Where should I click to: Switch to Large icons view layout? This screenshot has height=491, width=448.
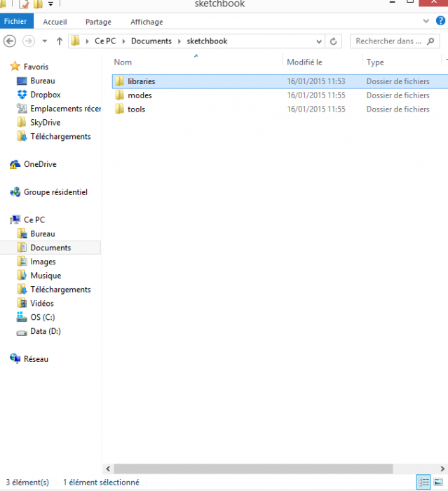click(x=439, y=482)
